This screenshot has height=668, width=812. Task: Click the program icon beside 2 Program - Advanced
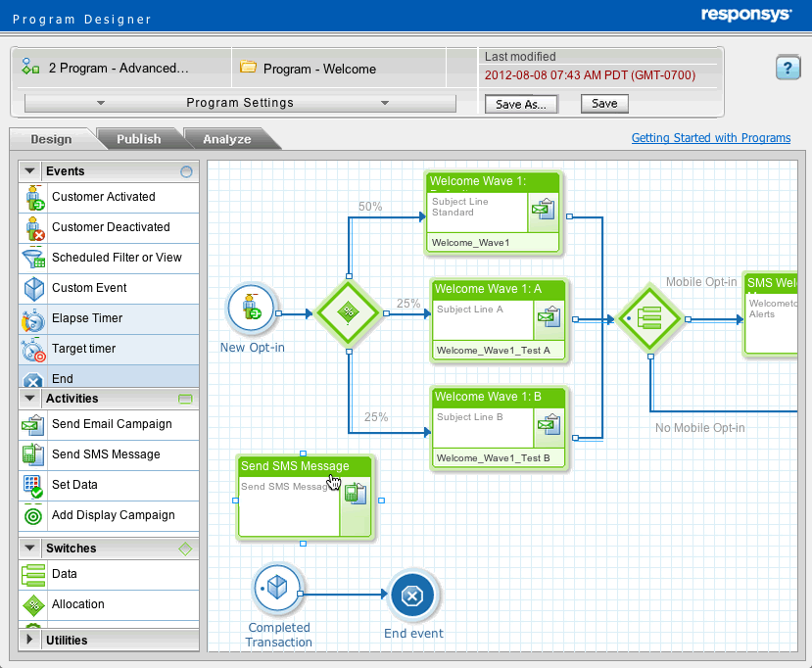pyautogui.click(x=30, y=67)
